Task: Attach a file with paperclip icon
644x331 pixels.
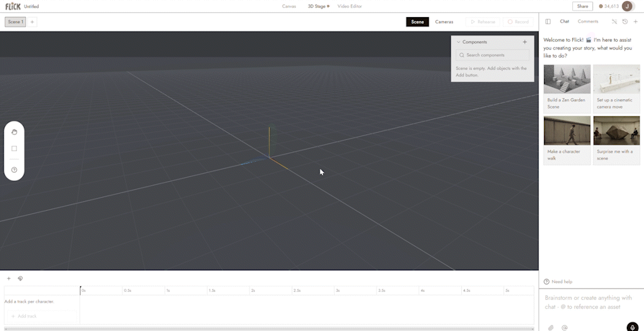Action: 551,327
